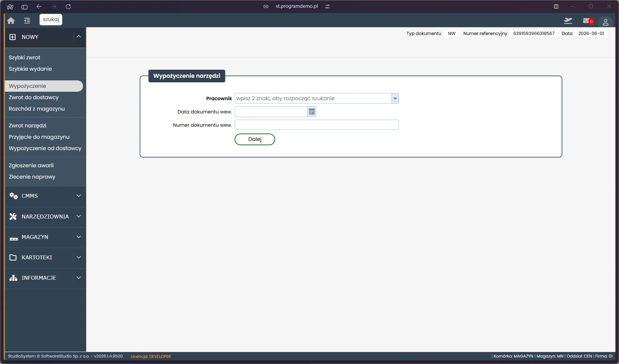The height and width of the screenshot is (364, 619).
Task: Click the Wypożyczenie narzędzi panel title
Action: [187, 76]
